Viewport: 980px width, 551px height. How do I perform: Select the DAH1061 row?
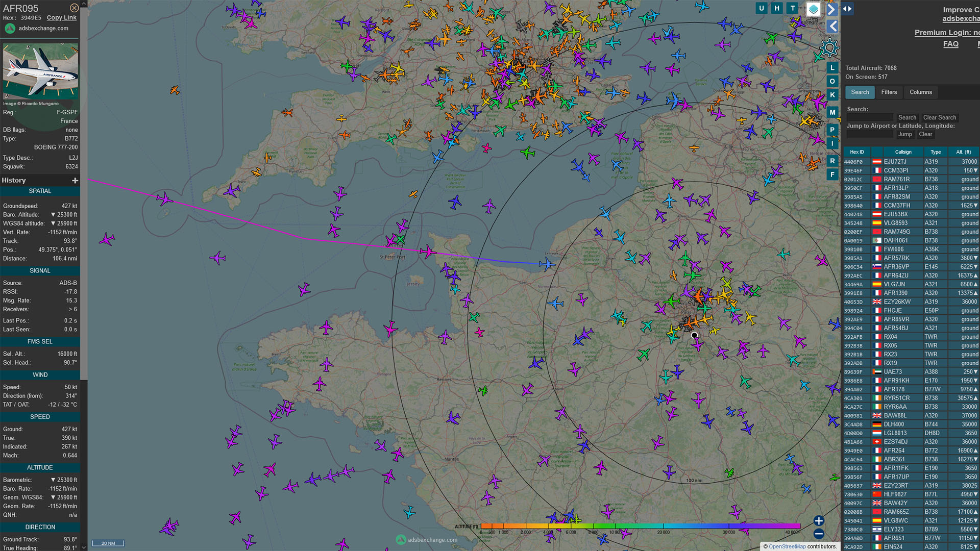pyautogui.click(x=911, y=241)
